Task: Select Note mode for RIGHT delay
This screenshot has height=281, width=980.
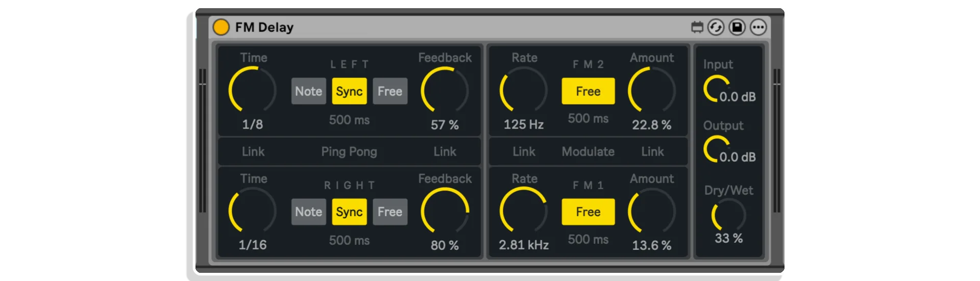Action: click(309, 212)
